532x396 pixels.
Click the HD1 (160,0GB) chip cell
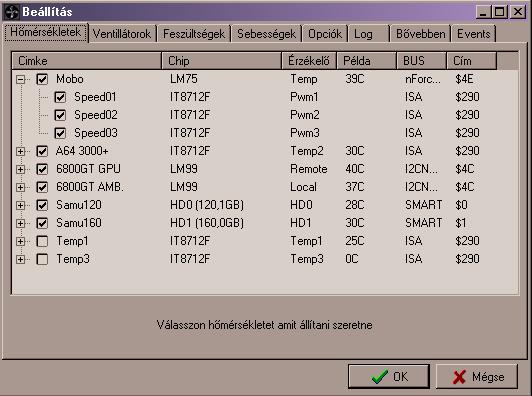(207, 223)
